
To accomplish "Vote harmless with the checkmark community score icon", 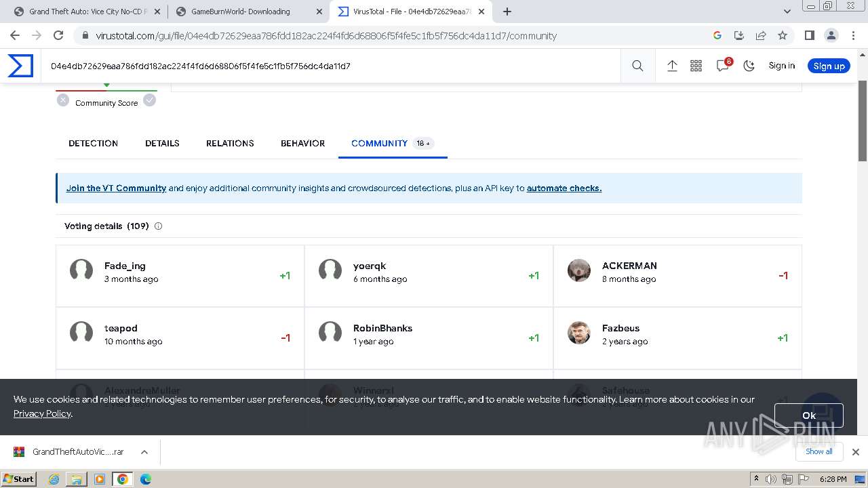I will (150, 100).
